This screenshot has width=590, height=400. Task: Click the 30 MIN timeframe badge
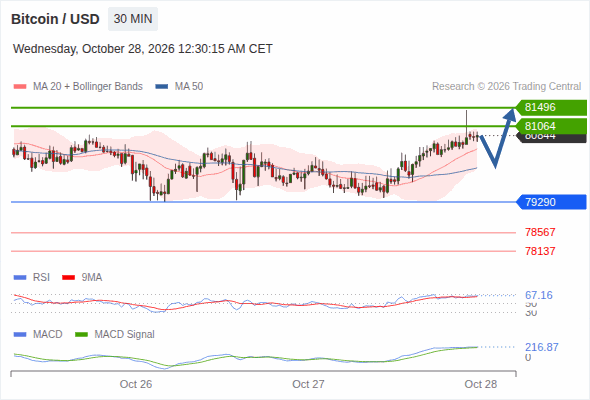[x=133, y=19]
